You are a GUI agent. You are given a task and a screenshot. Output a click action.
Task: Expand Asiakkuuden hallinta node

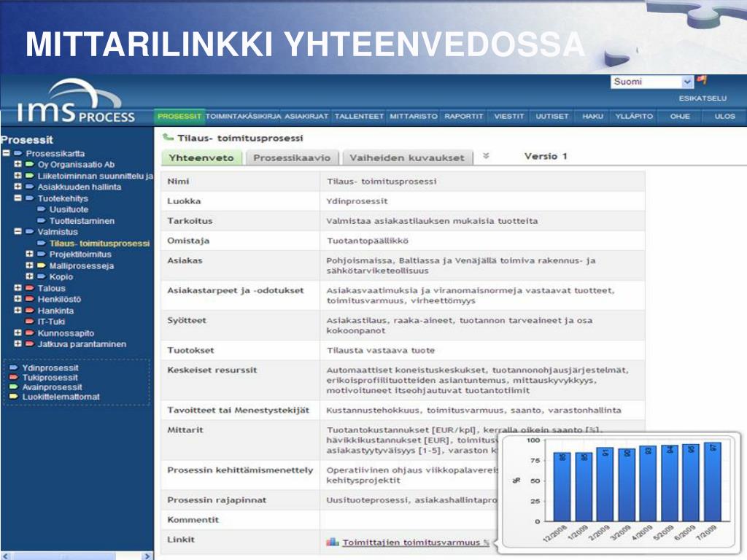pyautogui.click(x=18, y=187)
